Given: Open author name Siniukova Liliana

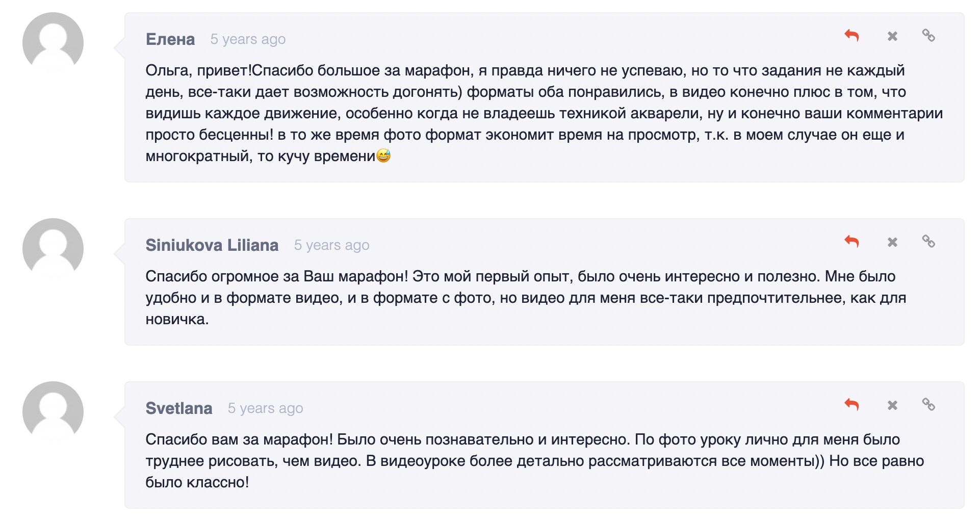Looking at the screenshot, I should click(212, 245).
